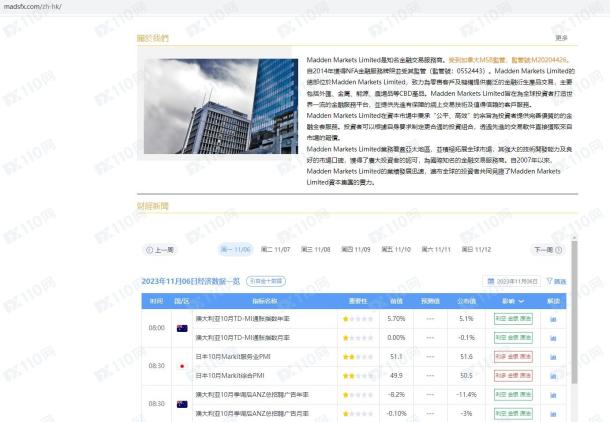Image resolution: width=610 pixels, height=422 pixels.
Task: Click the green impact tag in the -3% row
Action: point(513,413)
